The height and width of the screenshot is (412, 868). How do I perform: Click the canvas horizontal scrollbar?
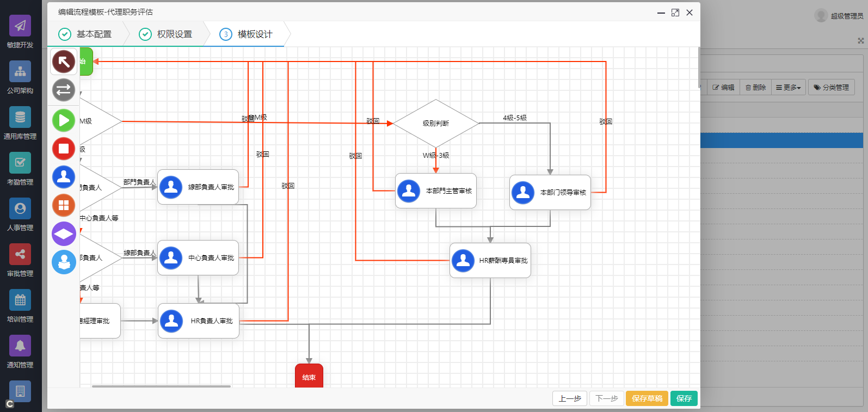(x=161, y=386)
